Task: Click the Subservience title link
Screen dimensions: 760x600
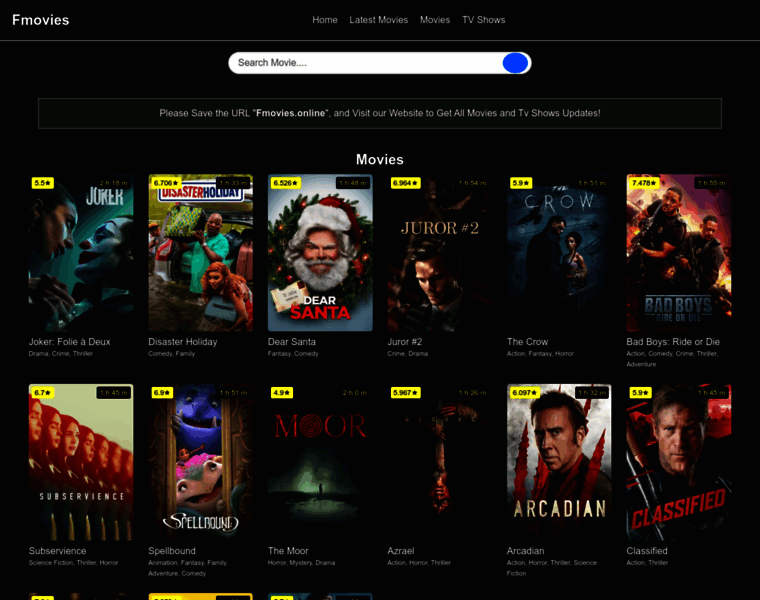Action: tap(57, 551)
